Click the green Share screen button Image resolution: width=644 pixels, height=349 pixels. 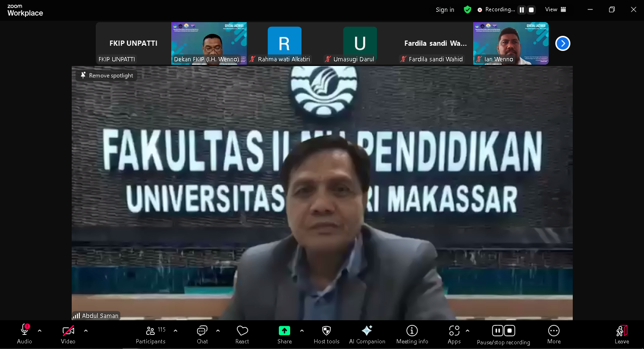(284, 331)
